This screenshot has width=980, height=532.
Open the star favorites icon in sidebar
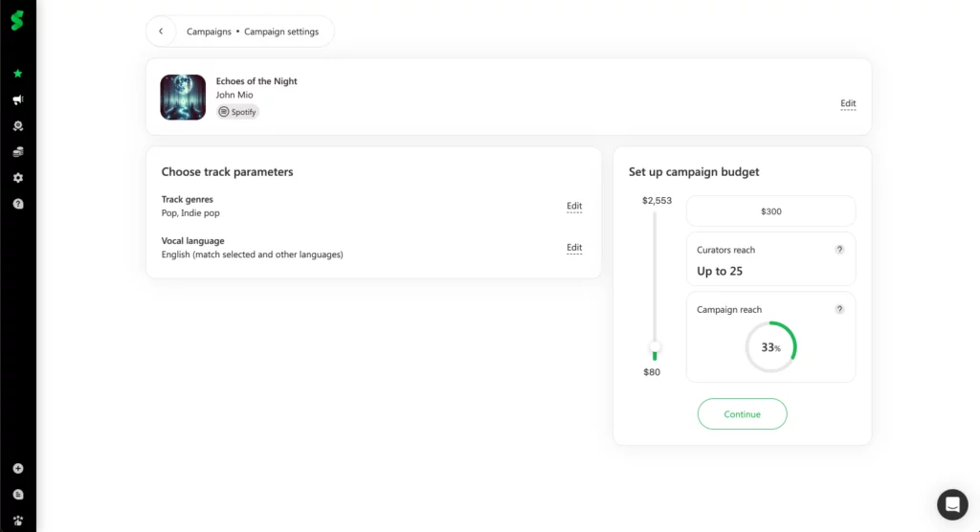click(x=17, y=74)
